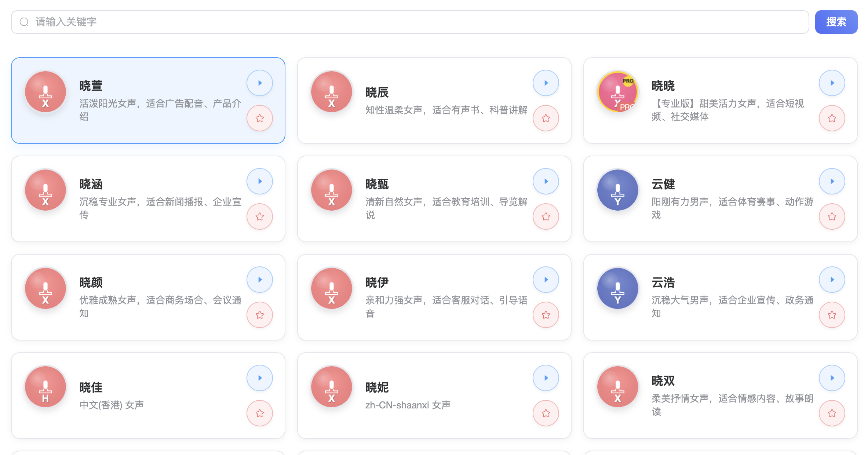Favorite the 晓甄 voice

pyautogui.click(x=546, y=216)
